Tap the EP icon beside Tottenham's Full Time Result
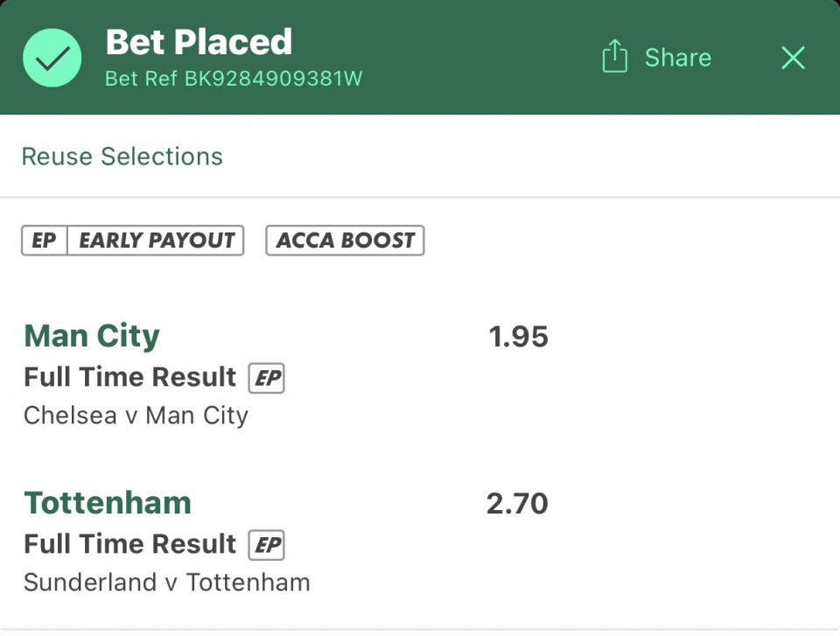This screenshot has height=636, width=840. coord(267,545)
